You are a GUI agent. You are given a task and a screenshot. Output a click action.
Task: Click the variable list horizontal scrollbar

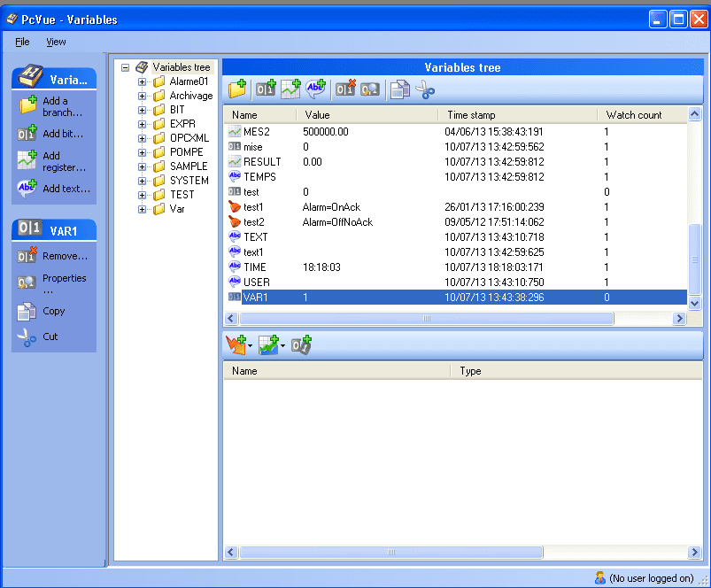coord(425,318)
